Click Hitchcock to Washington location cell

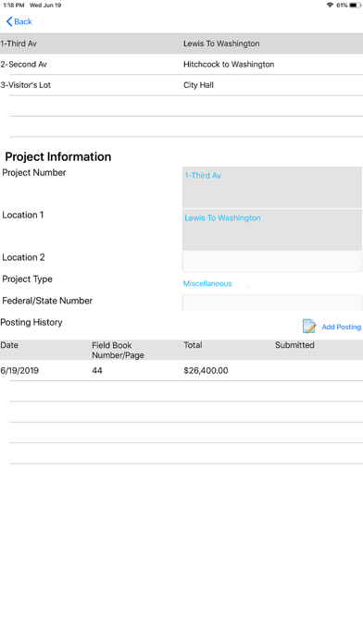[x=229, y=65]
